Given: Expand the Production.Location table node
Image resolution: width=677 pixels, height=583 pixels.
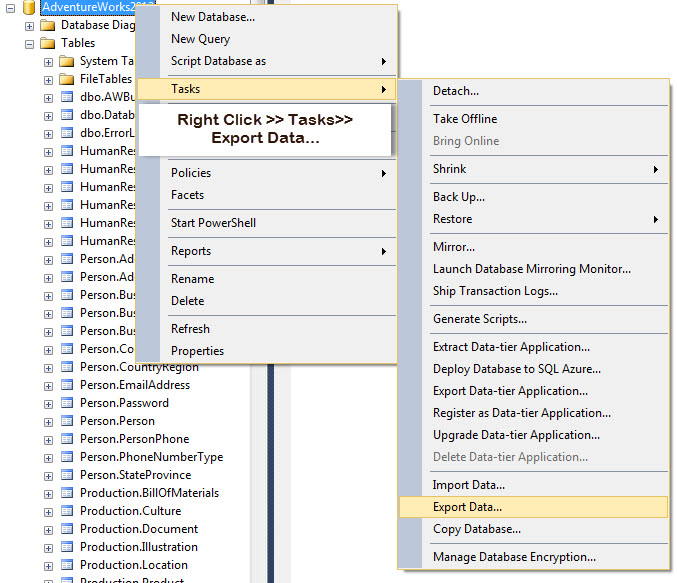Looking at the screenshot, I should pyautogui.click(x=48, y=566).
